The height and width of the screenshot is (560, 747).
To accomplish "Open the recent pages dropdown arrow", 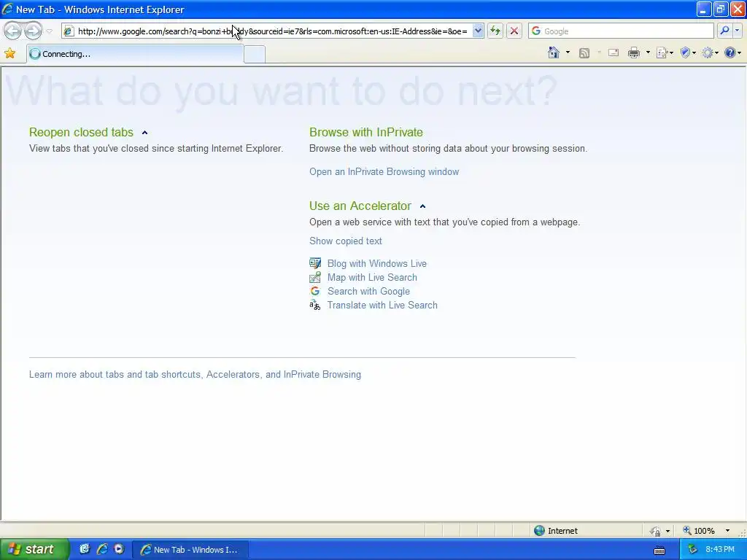I will tap(49, 31).
